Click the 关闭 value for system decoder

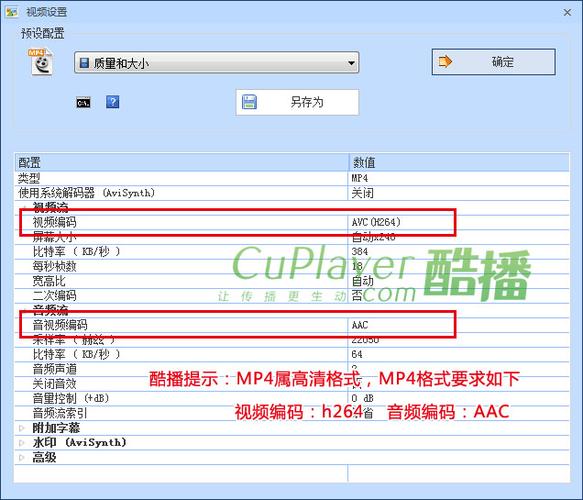point(363,193)
